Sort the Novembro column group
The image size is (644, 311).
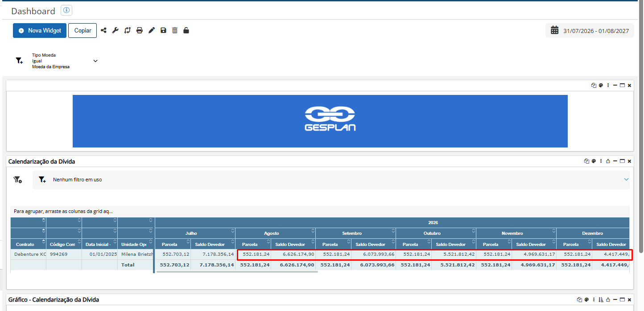point(553,231)
